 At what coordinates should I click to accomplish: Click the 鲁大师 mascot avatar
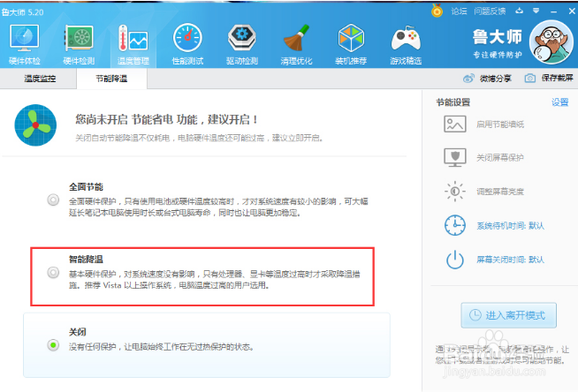(x=551, y=41)
